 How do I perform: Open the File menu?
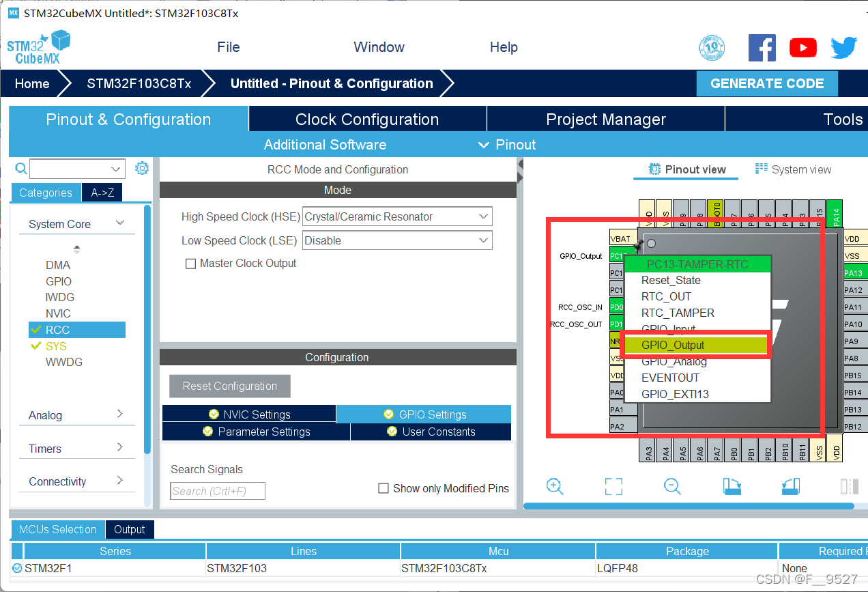click(x=229, y=47)
